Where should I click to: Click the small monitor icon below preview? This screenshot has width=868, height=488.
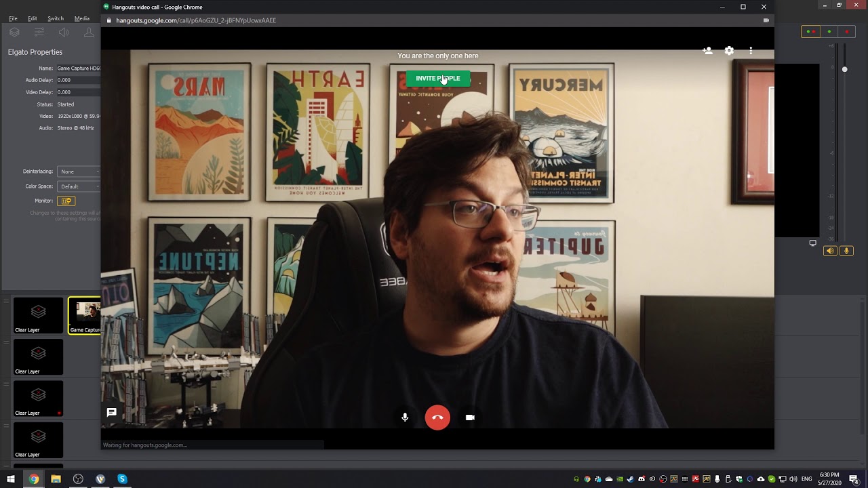pyautogui.click(x=812, y=243)
